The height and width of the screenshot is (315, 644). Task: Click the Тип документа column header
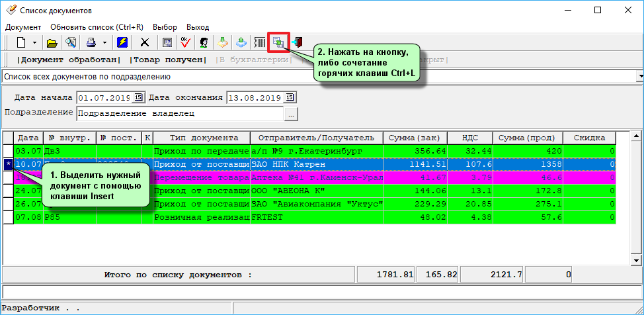202,138
